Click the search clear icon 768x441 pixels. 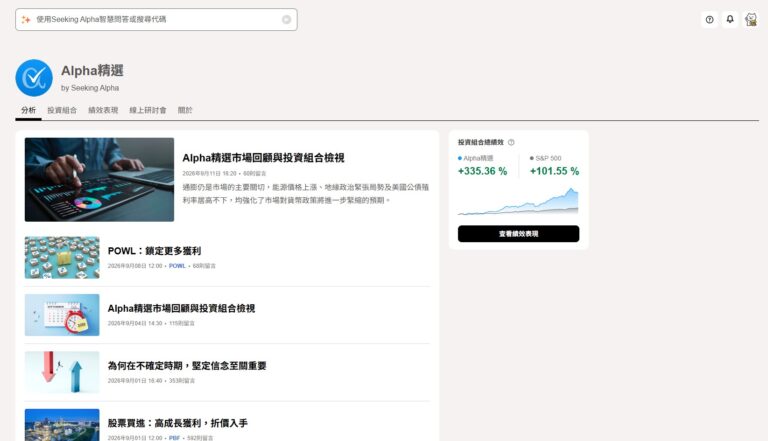pos(287,20)
